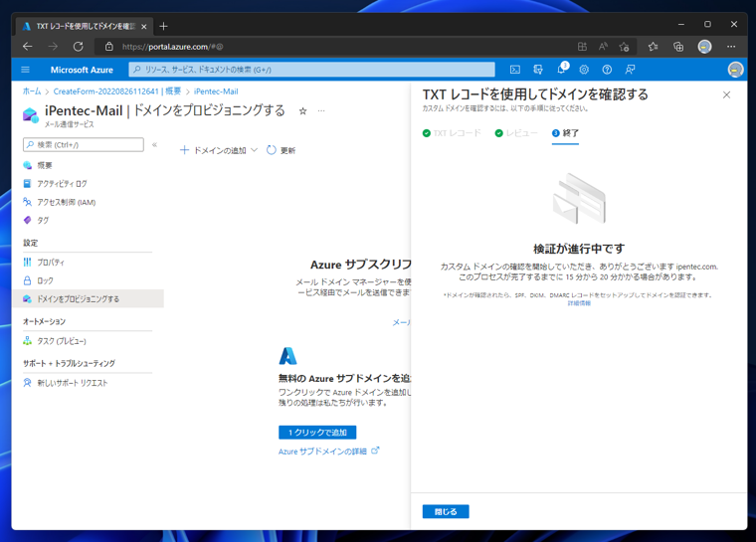Add this page to favorites star
The width and height of the screenshot is (756, 542).
click(624, 47)
